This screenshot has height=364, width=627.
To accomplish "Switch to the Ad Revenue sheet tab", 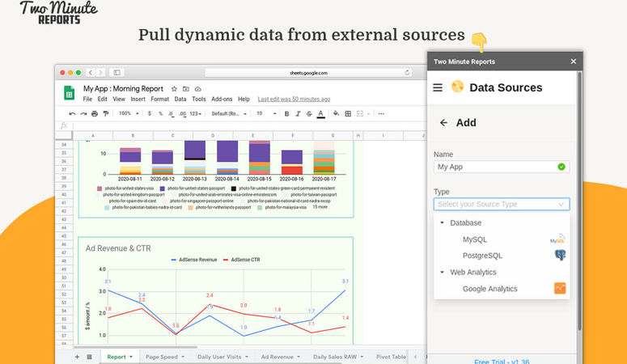I will pyautogui.click(x=280, y=357).
